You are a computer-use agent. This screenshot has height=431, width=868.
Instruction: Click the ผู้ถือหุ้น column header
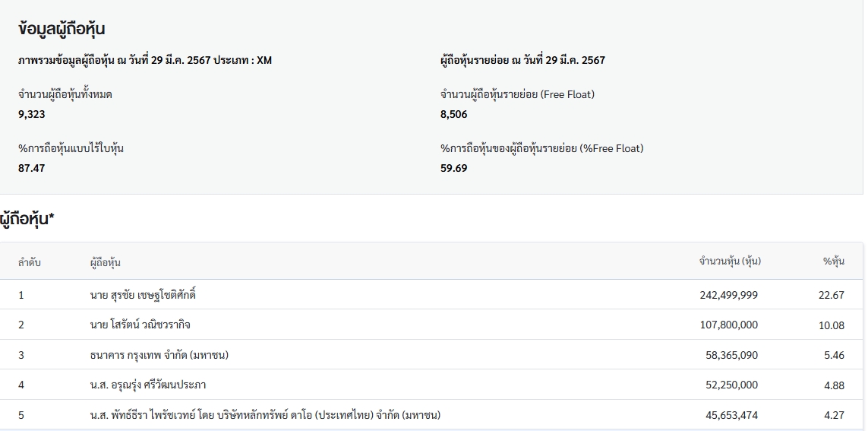click(106, 262)
